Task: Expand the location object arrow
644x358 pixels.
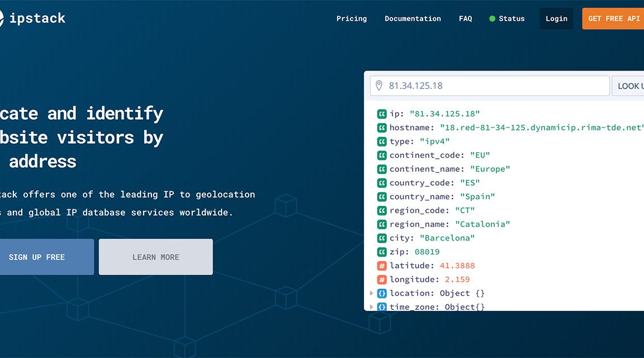Action: click(371, 293)
